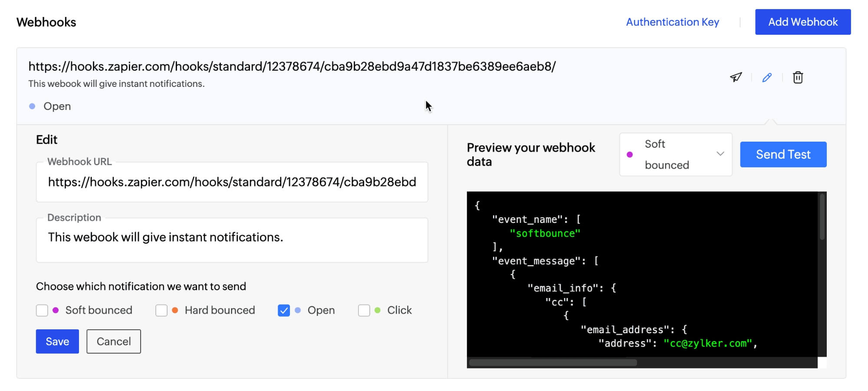The image size is (868, 391).
Task: Expand the event type chevron
Action: (x=721, y=154)
